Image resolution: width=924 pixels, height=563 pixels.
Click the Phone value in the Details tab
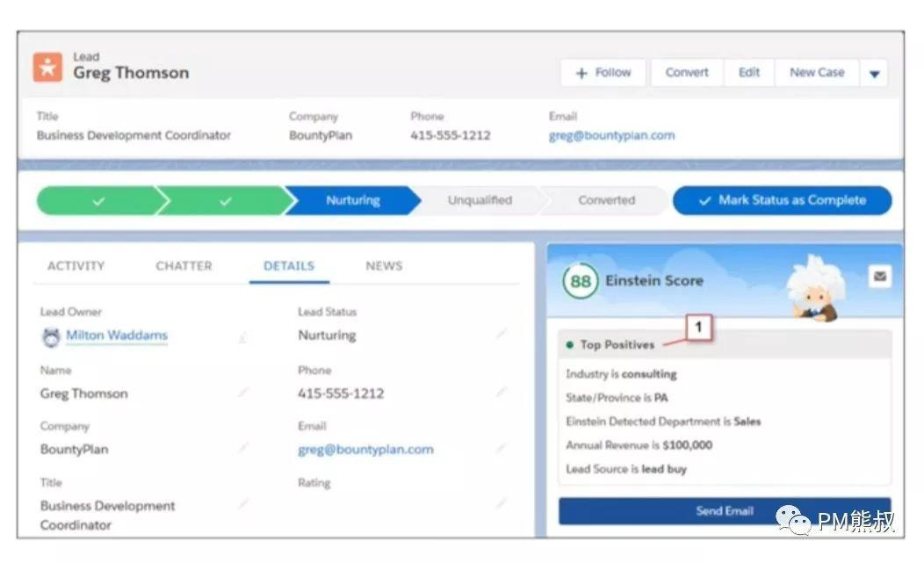(341, 393)
